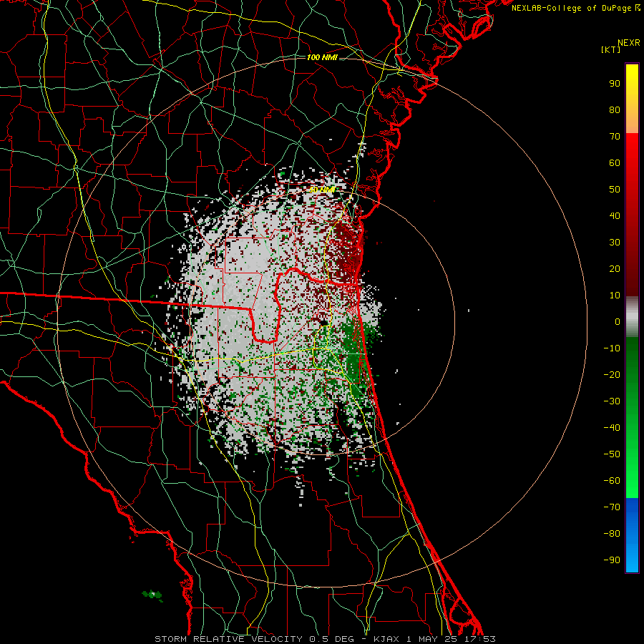
Task: Select the 100 NMI range ring label
Action: click(x=322, y=57)
